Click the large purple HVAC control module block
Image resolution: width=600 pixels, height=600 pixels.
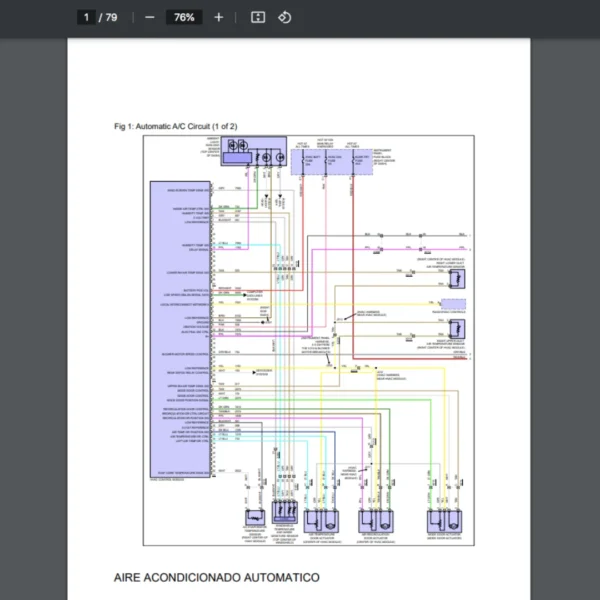point(180,330)
